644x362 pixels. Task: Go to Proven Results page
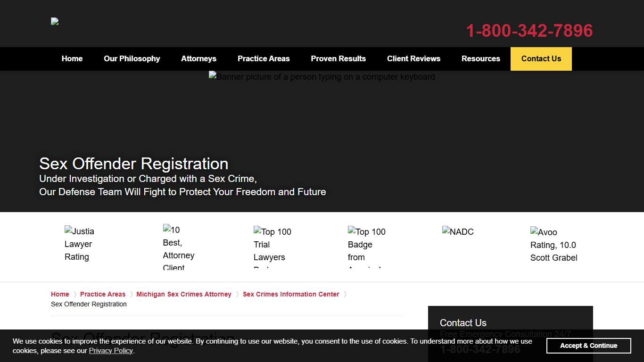click(x=338, y=59)
